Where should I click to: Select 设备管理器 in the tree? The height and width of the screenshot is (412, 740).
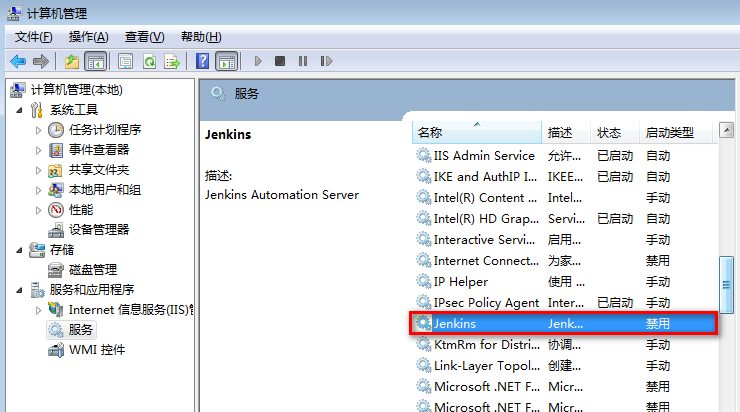98,229
